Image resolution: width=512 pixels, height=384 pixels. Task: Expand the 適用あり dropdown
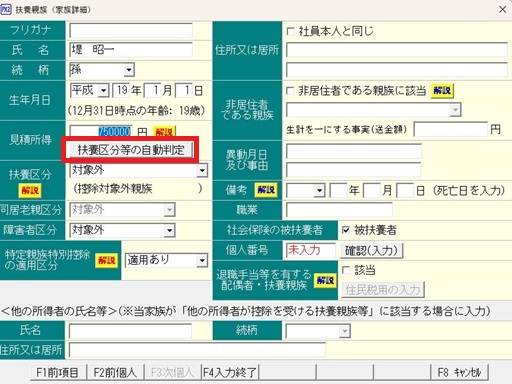(x=202, y=260)
